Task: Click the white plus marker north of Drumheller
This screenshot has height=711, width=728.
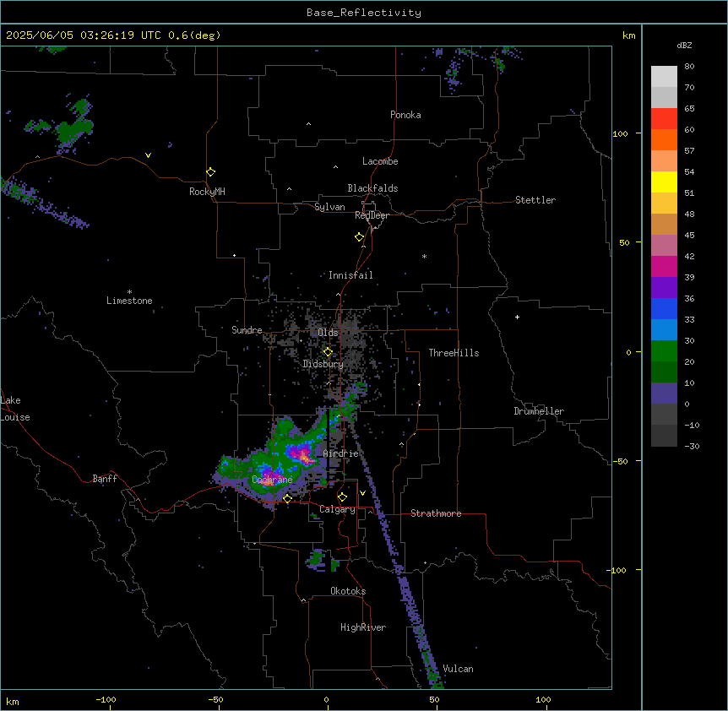Action: coord(517,317)
